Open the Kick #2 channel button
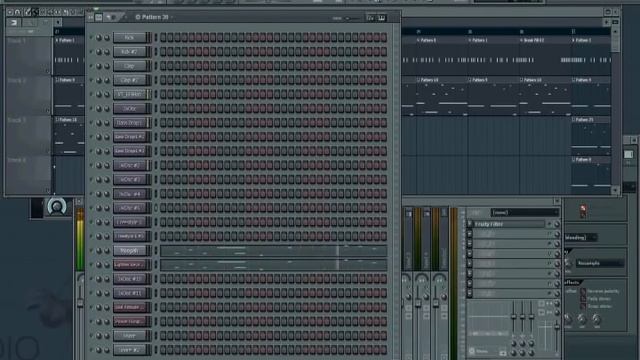 pyautogui.click(x=130, y=52)
